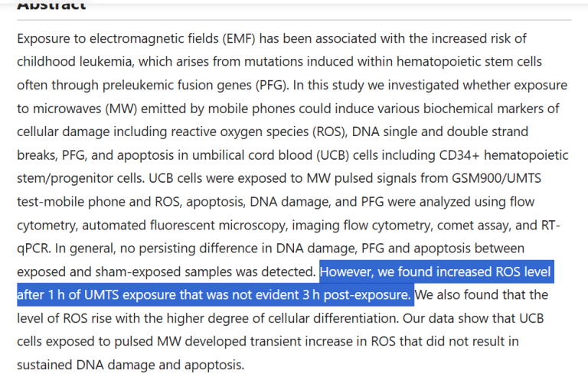Click the partially visible Abstract heading

coord(51,6)
